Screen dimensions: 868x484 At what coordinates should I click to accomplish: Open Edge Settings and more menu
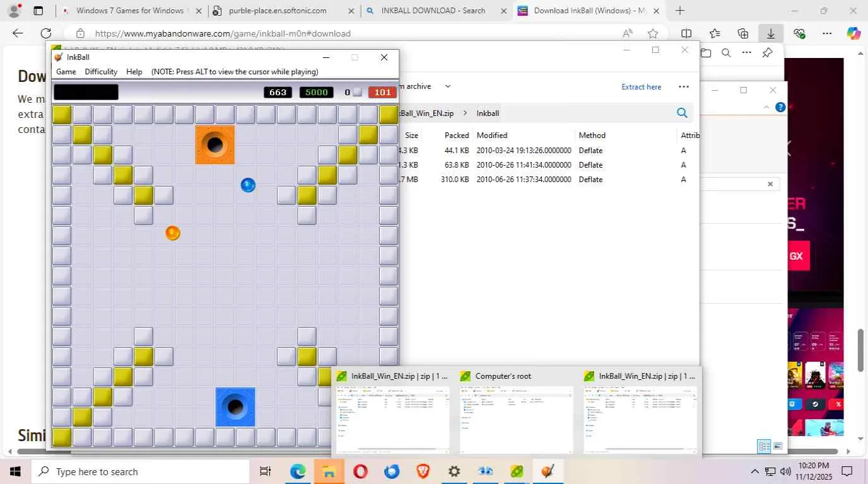point(827,33)
